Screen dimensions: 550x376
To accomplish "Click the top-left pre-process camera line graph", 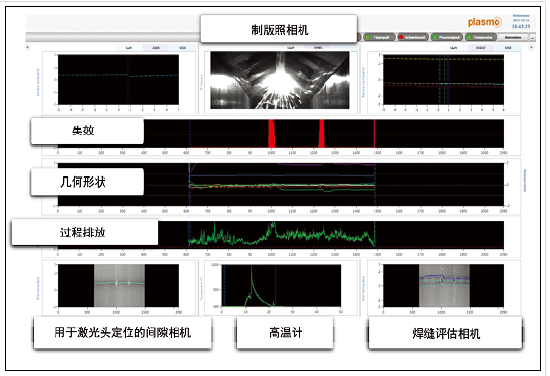I will pos(119,80).
